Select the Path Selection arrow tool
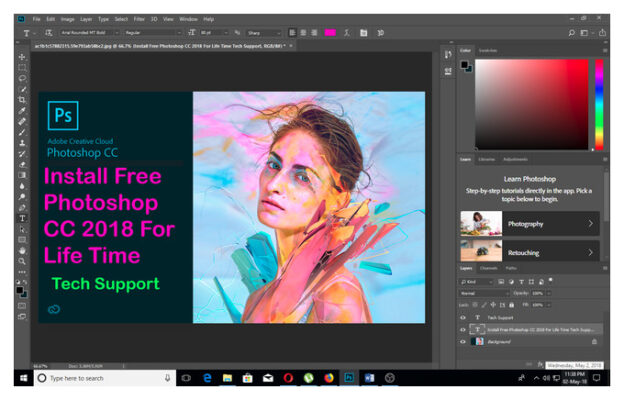 coord(22,229)
